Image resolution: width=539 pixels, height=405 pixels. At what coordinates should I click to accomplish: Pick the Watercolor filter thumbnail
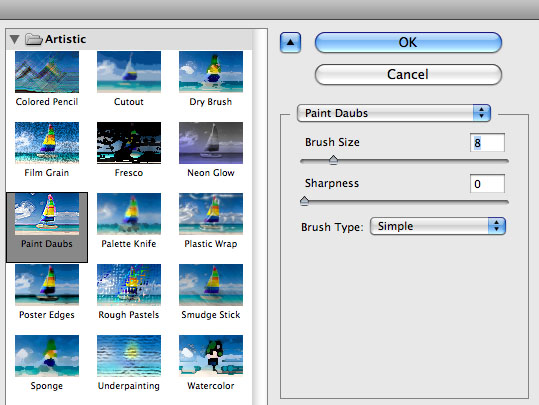211,356
